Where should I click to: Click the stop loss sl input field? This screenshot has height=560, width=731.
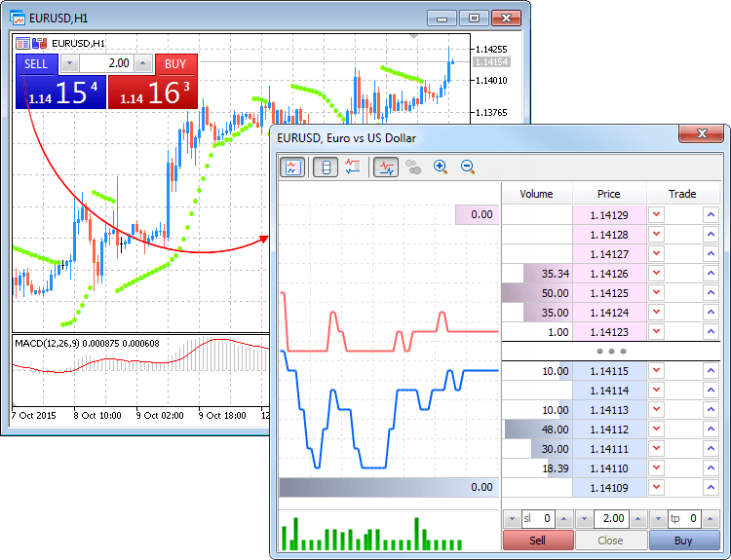[x=538, y=518]
